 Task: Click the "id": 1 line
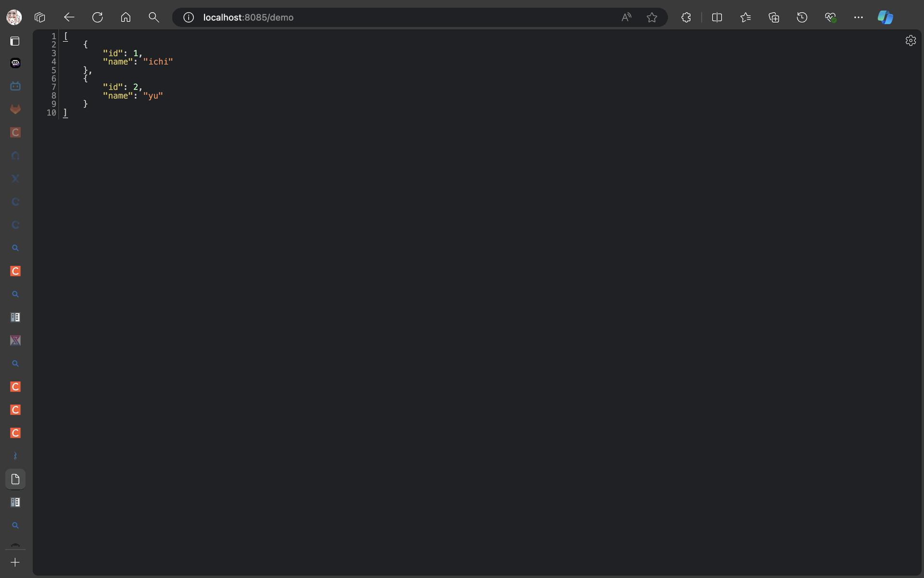123,53
